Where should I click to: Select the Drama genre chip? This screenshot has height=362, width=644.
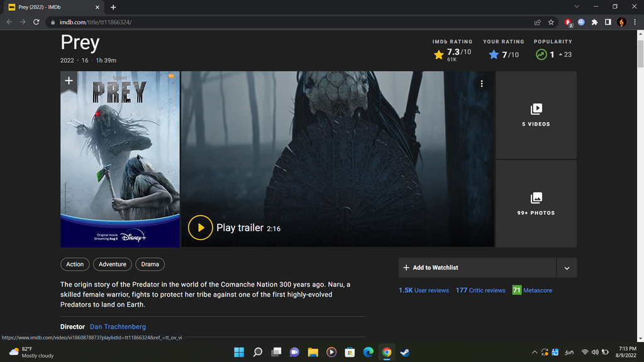click(150, 265)
